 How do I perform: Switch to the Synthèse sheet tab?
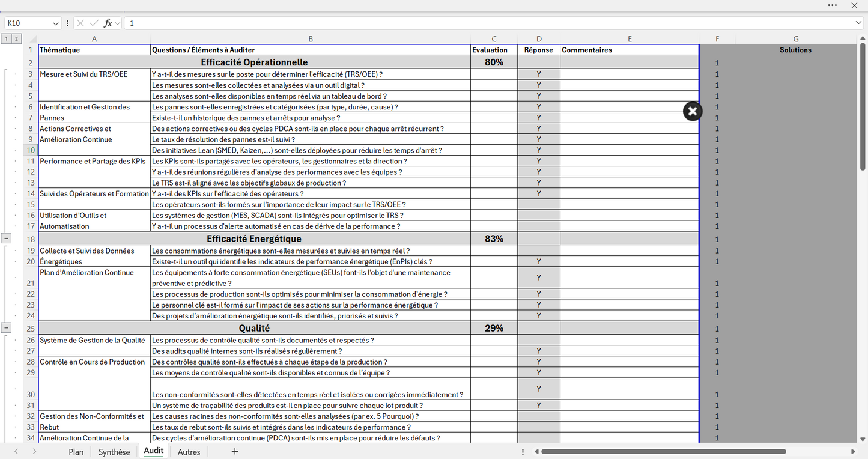[x=114, y=452]
